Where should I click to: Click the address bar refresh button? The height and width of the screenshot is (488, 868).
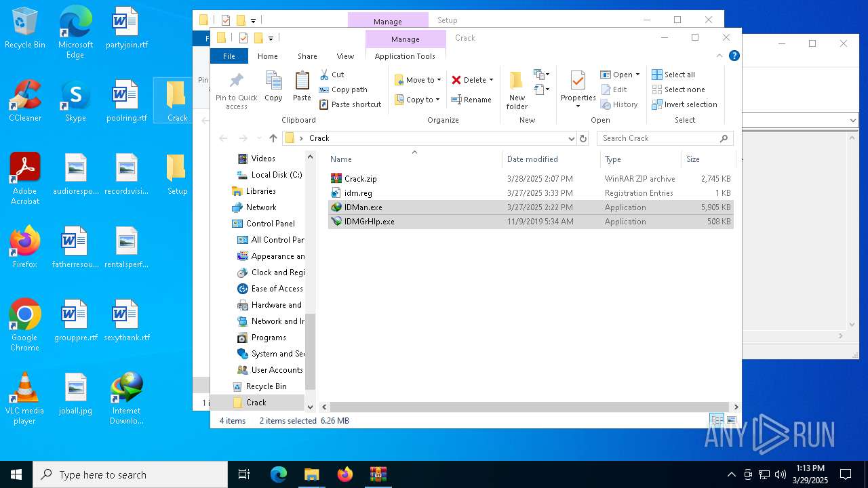(583, 138)
